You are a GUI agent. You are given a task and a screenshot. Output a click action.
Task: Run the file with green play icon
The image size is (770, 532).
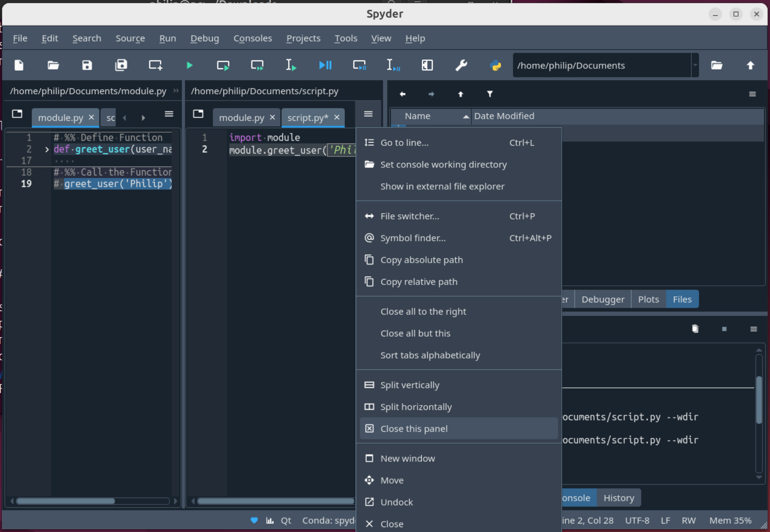click(189, 65)
